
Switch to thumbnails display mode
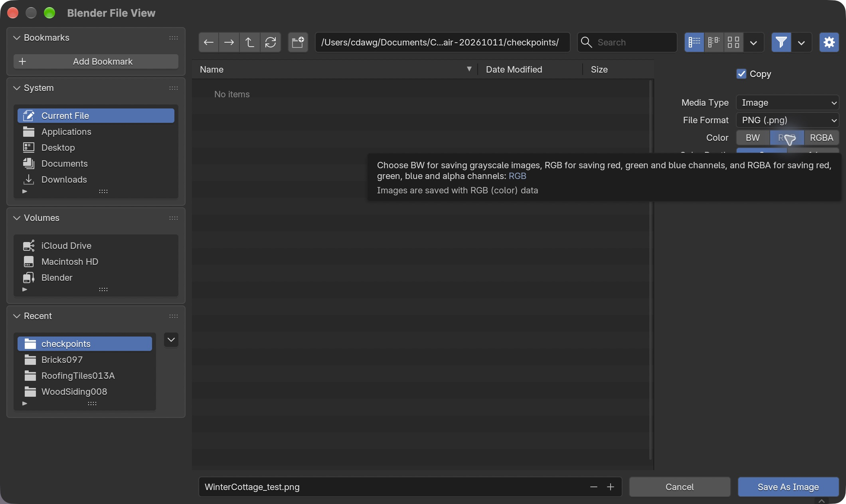pos(733,42)
